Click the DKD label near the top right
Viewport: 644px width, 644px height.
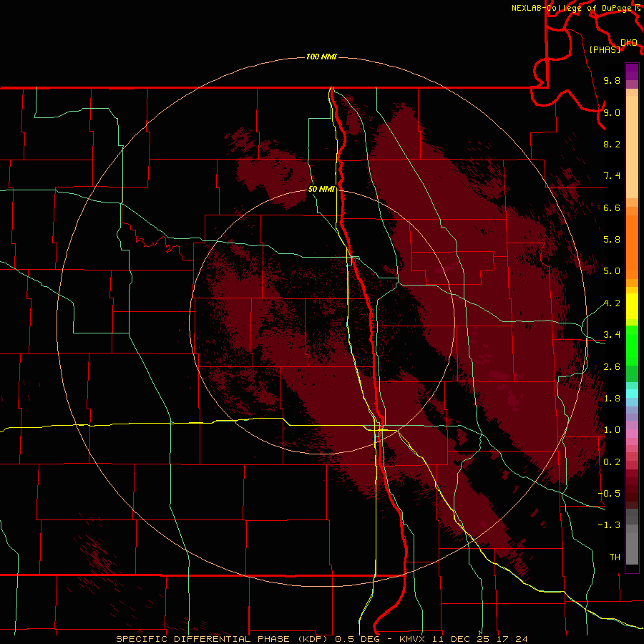(x=629, y=42)
